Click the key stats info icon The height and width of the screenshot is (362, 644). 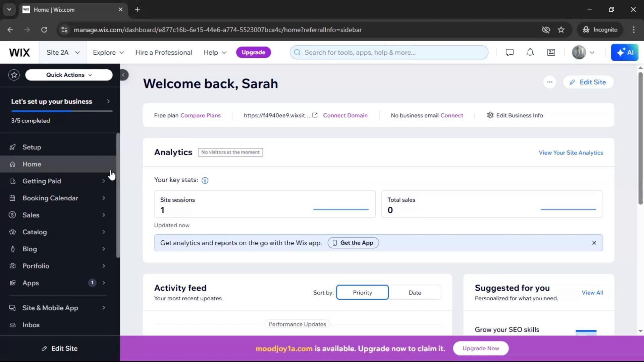point(205,180)
